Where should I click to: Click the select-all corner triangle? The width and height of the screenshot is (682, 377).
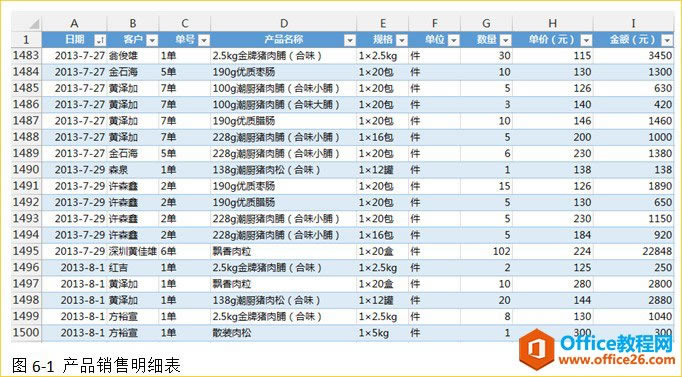(34, 24)
